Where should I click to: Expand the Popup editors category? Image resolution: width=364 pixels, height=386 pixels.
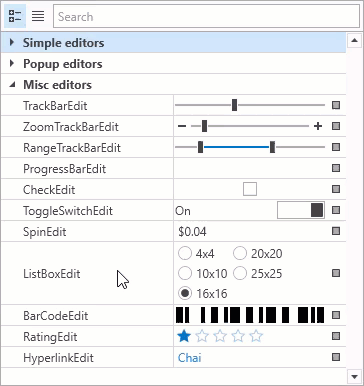[x=12, y=63]
